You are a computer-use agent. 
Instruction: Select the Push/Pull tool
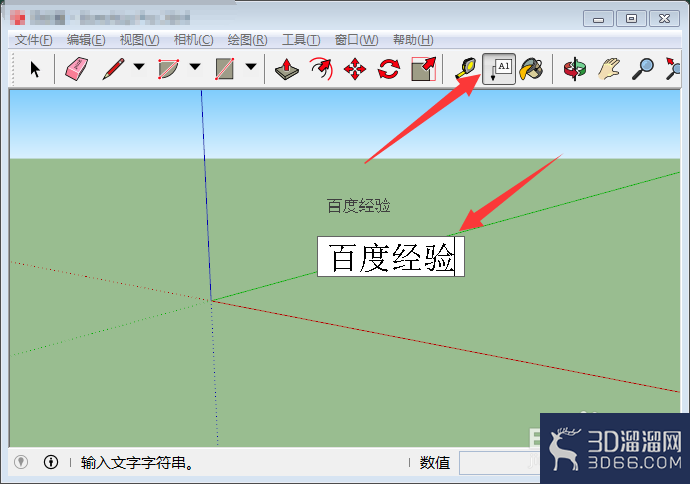pos(287,69)
